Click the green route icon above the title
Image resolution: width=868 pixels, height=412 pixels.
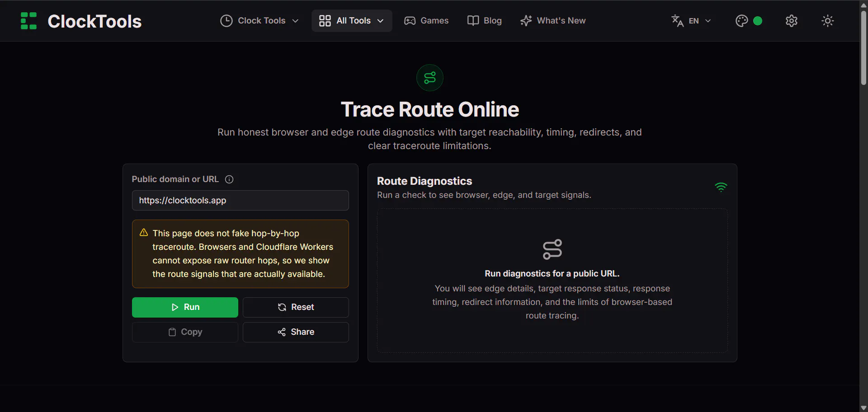click(430, 78)
